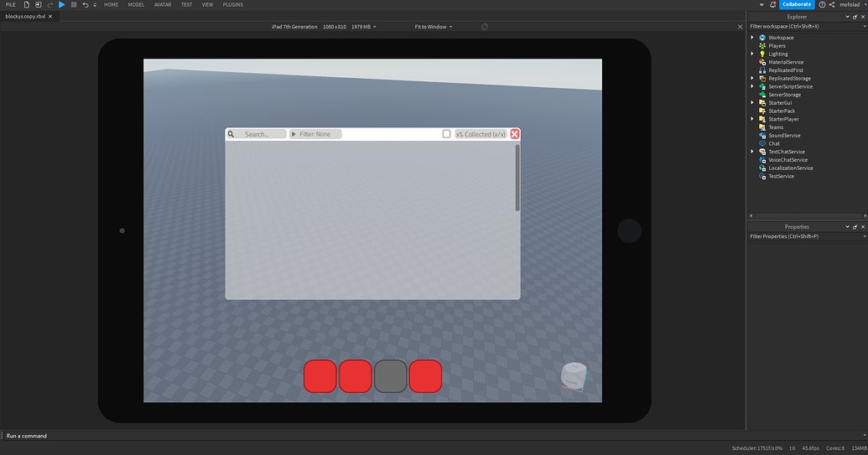The width and height of the screenshot is (868, 455).
Task: Undo the last action with the undo arrow
Action: click(x=86, y=4)
